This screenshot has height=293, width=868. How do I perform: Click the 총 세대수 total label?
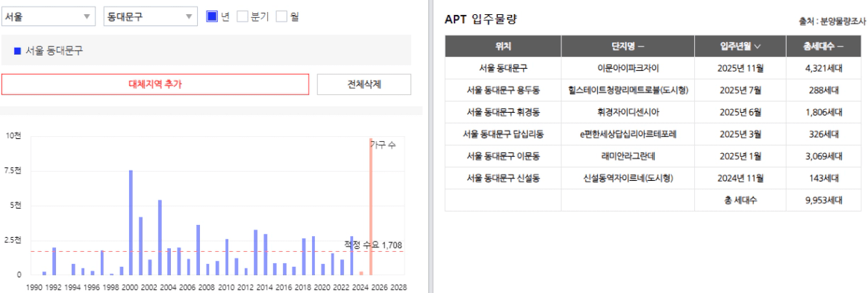click(x=740, y=200)
